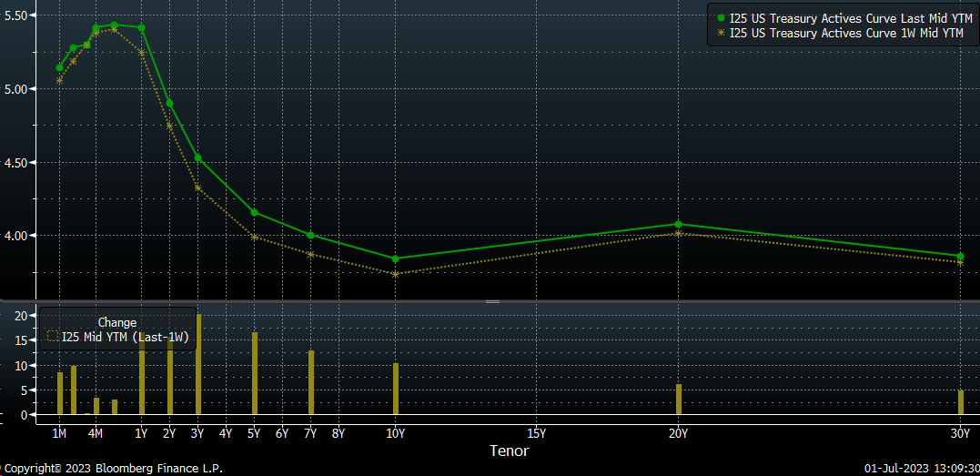Click the green 1M data point
This screenshot has height=476, width=980.
pyautogui.click(x=59, y=67)
